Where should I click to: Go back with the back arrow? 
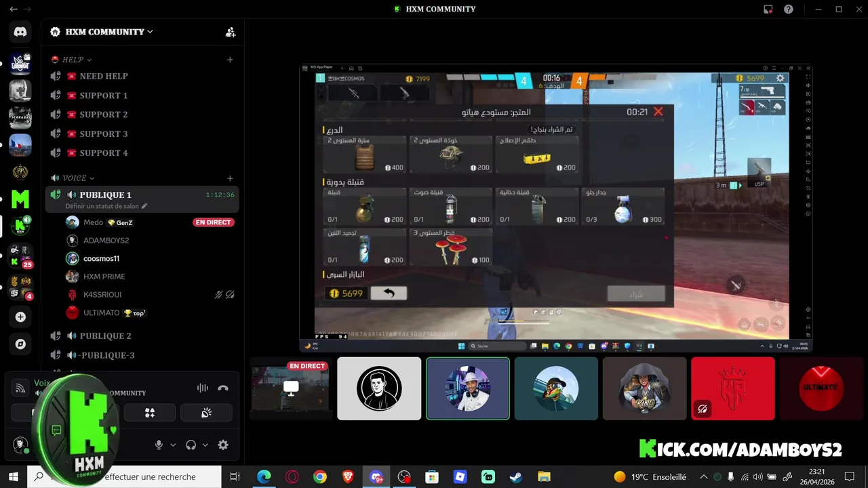click(13, 9)
